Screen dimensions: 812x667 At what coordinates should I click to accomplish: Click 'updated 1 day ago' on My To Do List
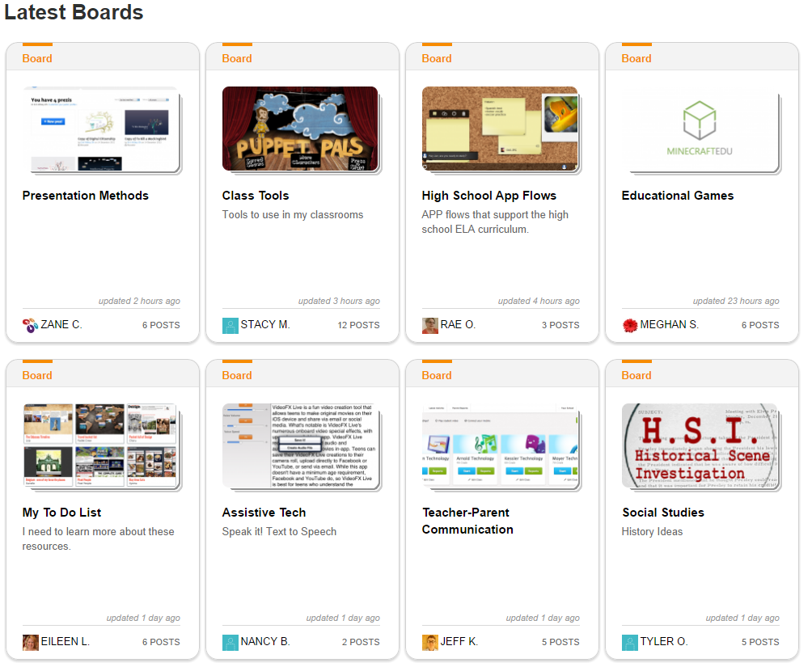tap(143, 618)
